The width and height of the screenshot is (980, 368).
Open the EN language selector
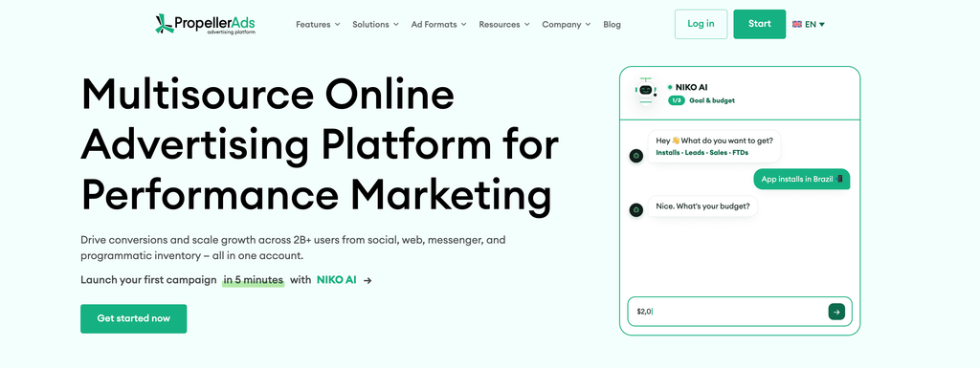click(x=809, y=24)
